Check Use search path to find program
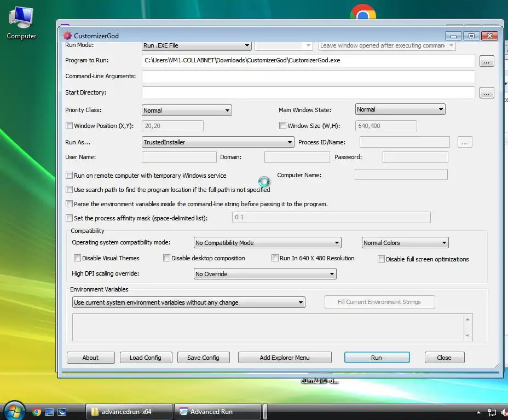 (x=69, y=190)
